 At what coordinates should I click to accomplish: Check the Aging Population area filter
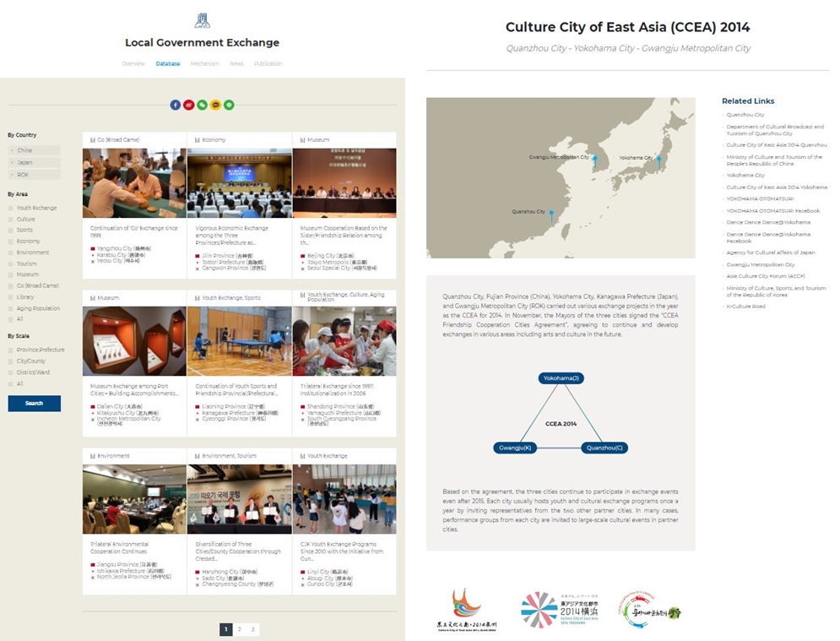pos(11,309)
